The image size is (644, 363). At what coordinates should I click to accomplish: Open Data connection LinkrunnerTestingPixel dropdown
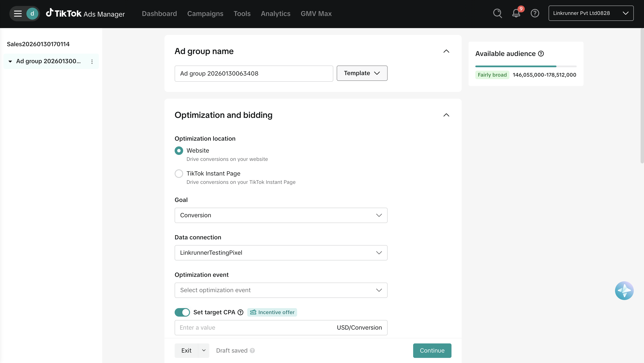(x=281, y=253)
